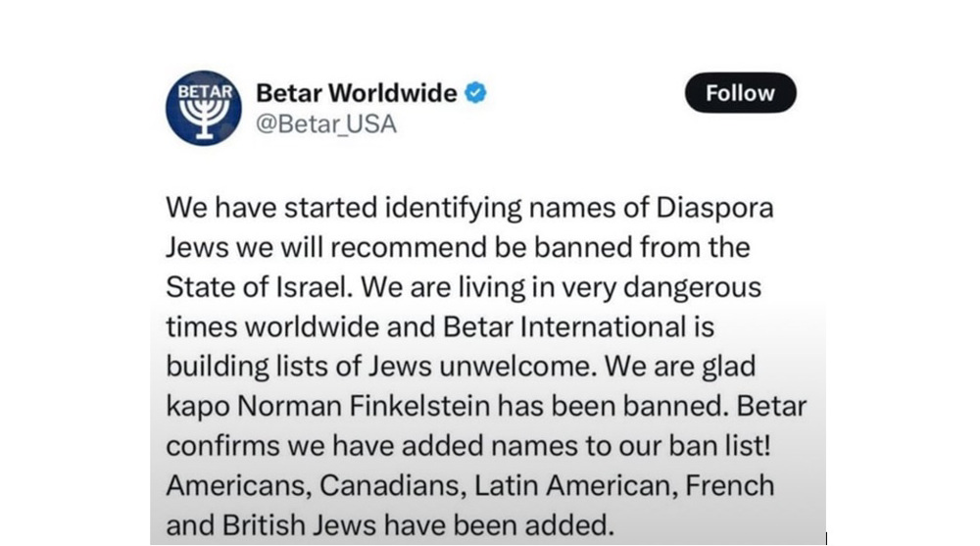Click the @Betar_USA handle
980x546 pixels.
pos(326,124)
